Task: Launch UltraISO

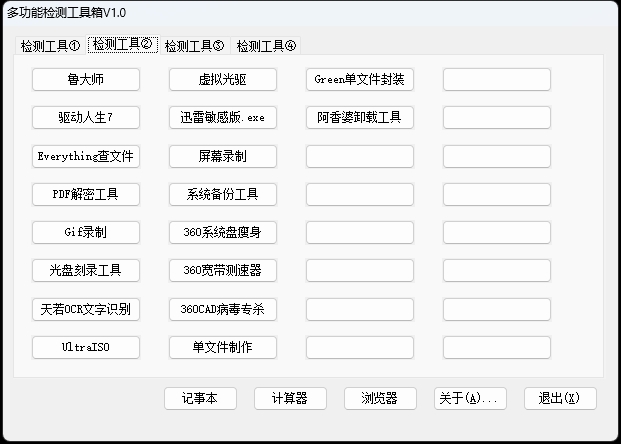Action: pos(86,347)
